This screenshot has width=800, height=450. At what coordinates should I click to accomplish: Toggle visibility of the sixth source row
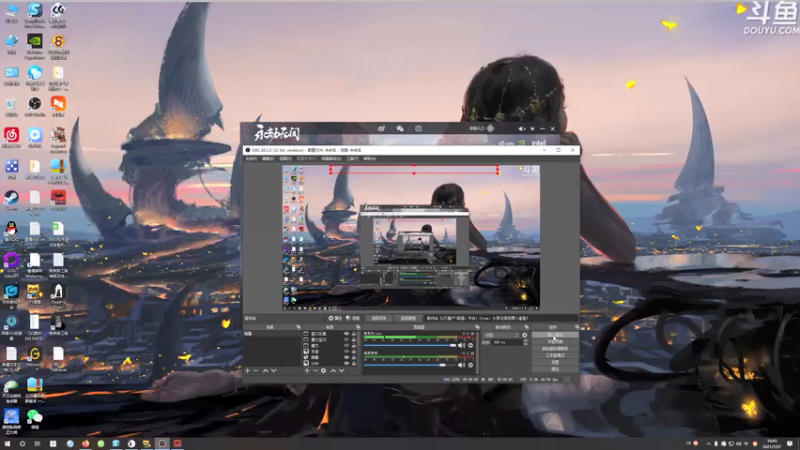coord(346,363)
